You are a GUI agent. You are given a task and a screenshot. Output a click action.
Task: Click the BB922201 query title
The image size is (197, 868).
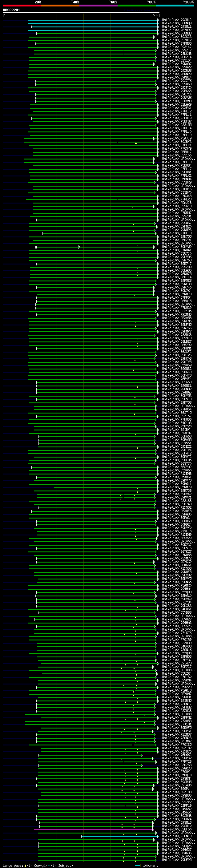[11, 10]
